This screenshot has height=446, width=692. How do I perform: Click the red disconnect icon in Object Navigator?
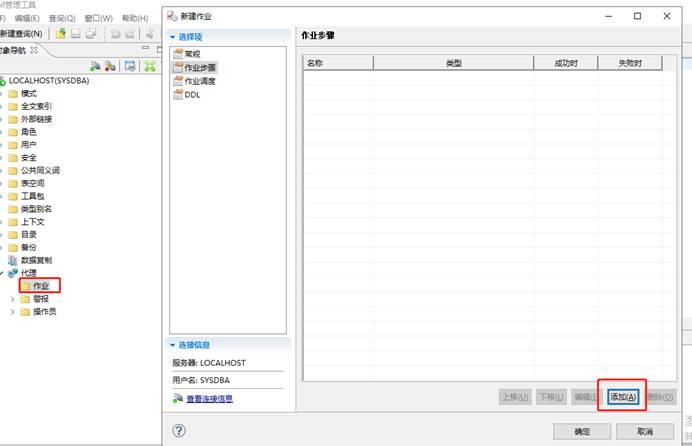pos(110,66)
